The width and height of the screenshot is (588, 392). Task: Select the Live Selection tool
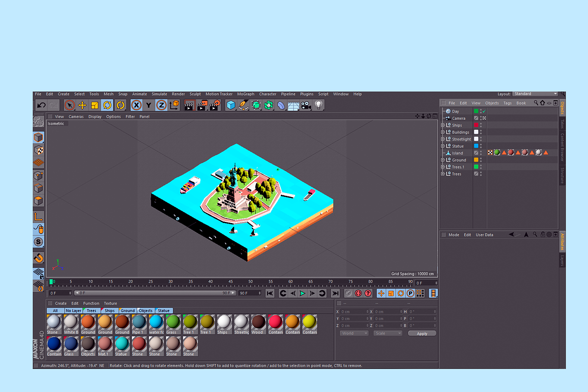point(70,105)
